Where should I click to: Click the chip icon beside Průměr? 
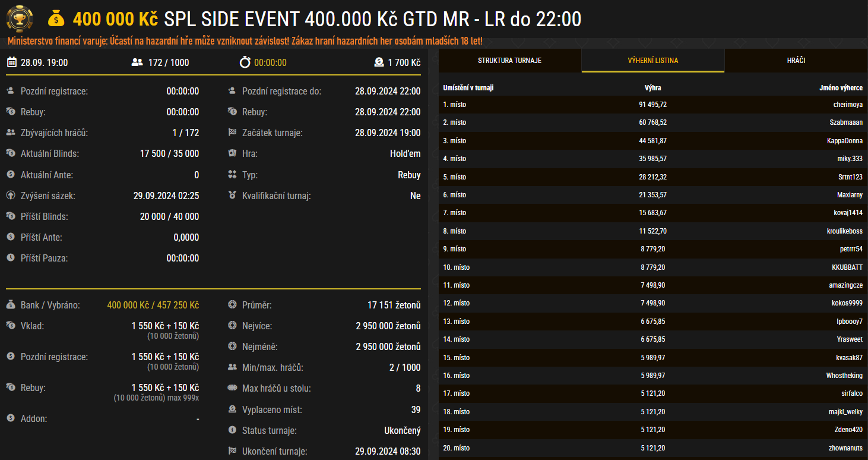232,305
